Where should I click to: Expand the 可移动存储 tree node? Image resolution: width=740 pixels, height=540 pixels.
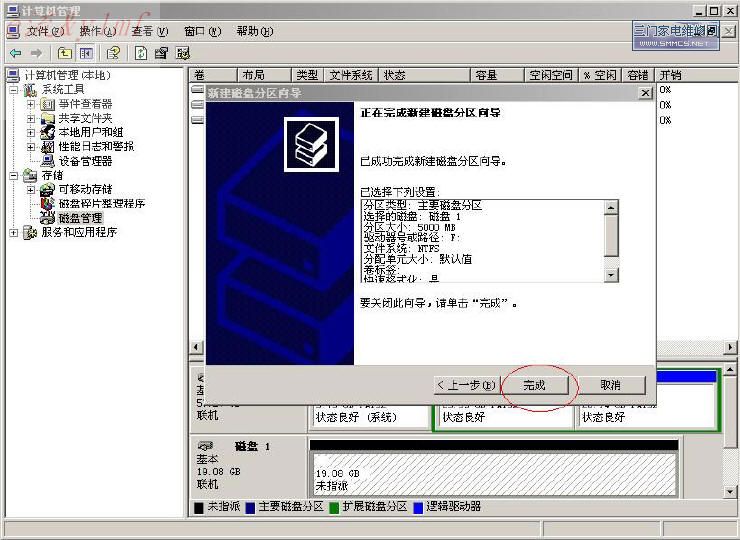pos(31,189)
